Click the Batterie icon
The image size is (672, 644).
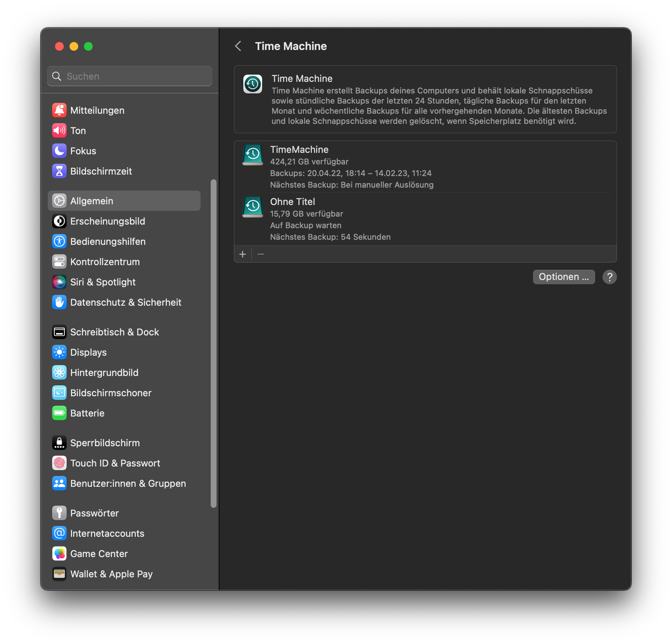(x=59, y=413)
